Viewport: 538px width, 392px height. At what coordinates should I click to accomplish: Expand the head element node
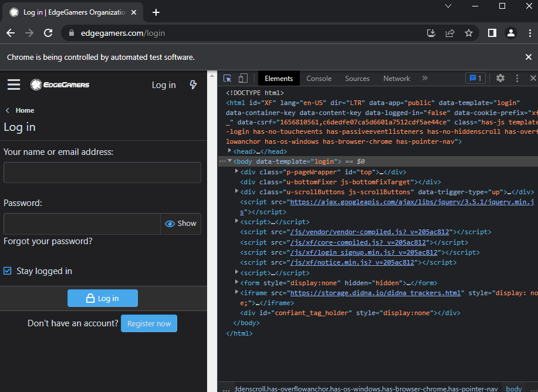click(x=229, y=151)
